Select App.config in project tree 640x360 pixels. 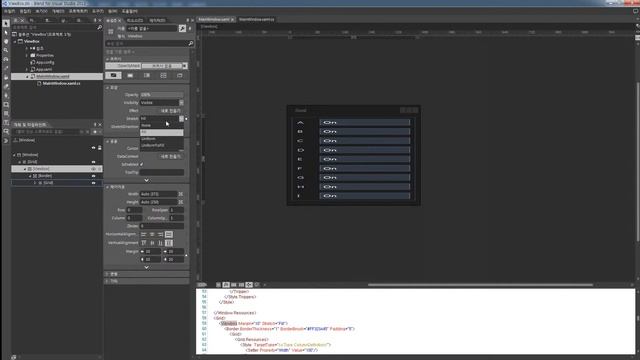[x=45, y=62]
